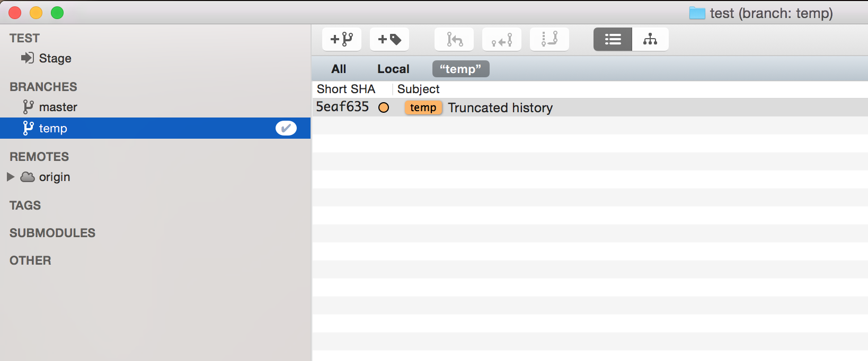
Task: Expand the origin remote
Action: [11, 177]
